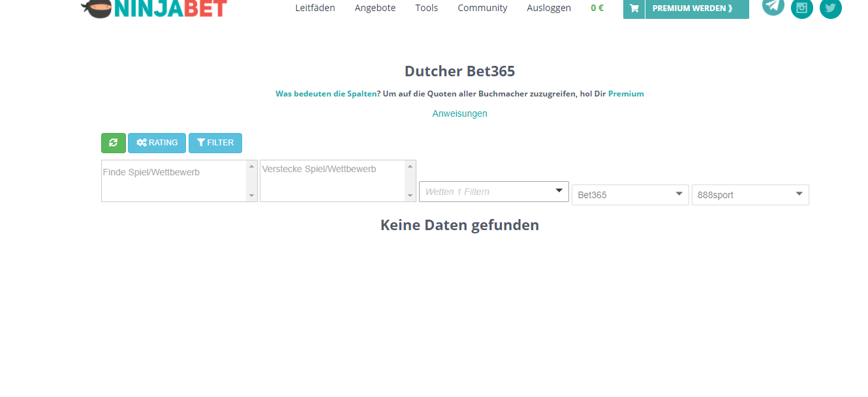Image resolution: width=868 pixels, height=397 pixels.
Task: Open the Angebote menu
Action: click(375, 8)
